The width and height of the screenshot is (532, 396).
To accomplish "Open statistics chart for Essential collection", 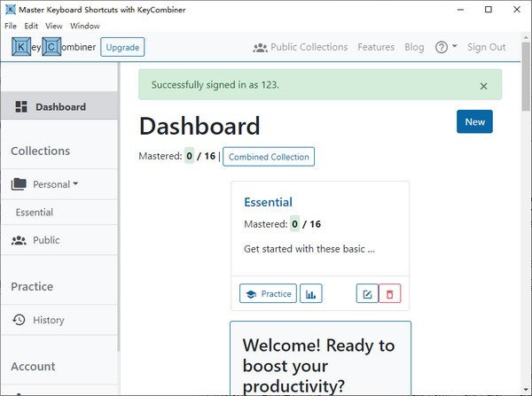I will [311, 293].
